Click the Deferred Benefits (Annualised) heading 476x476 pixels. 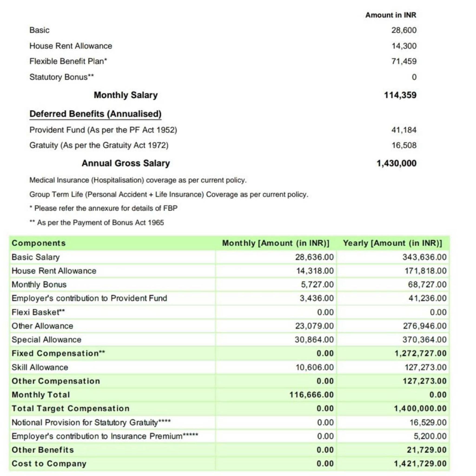pos(95,114)
